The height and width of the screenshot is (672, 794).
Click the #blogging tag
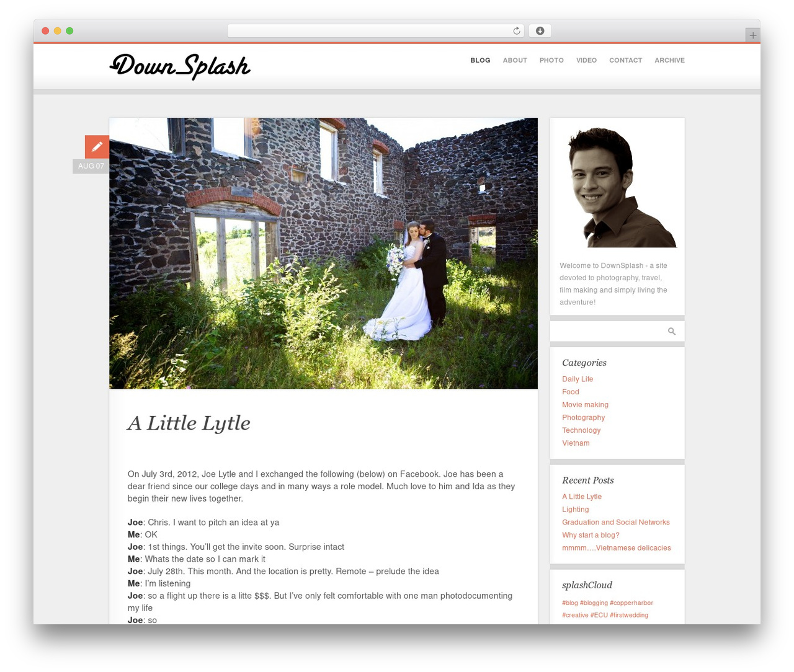pos(594,603)
